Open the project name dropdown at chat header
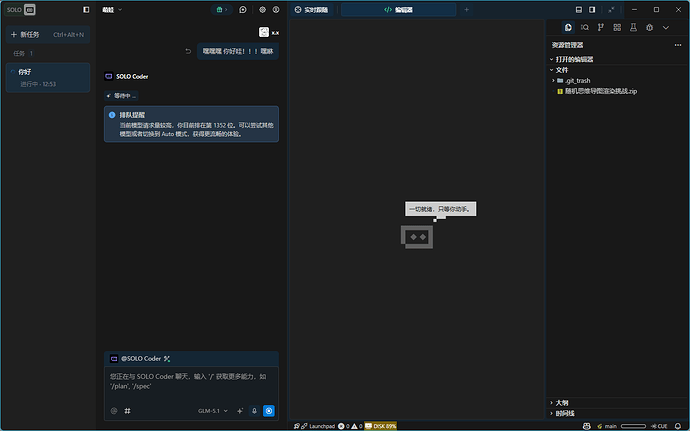The width and height of the screenshot is (690, 431). [x=112, y=10]
